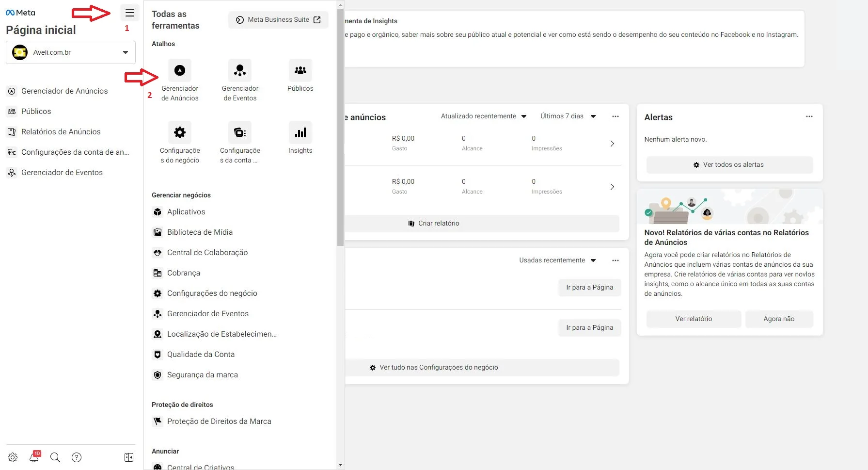Click the Nenhum alerta novo text
This screenshot has width=868, height=470.
point(676,140)
